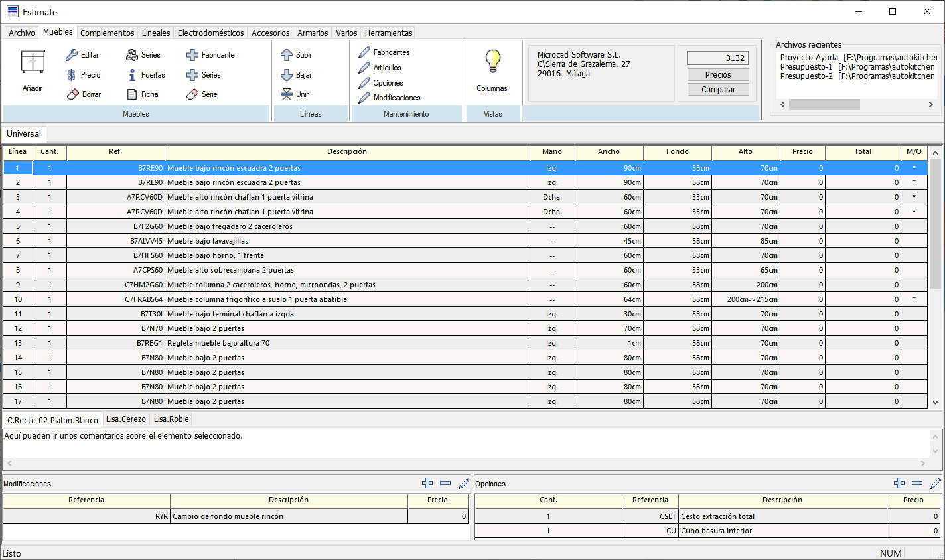Select row Regleta mueble bajo altura 70

click(465, 343)
